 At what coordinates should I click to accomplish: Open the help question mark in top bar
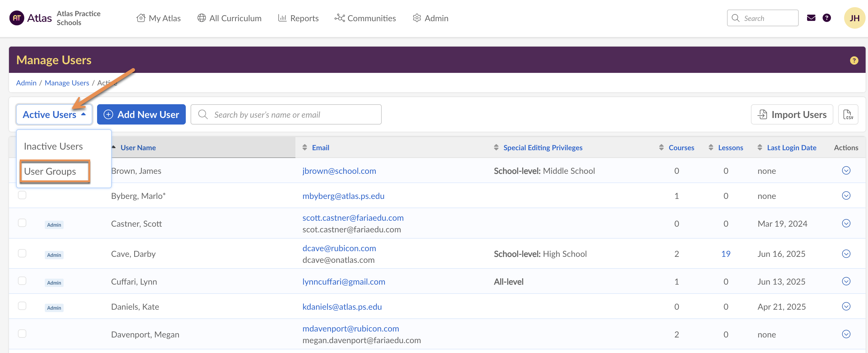coord(826,18)
